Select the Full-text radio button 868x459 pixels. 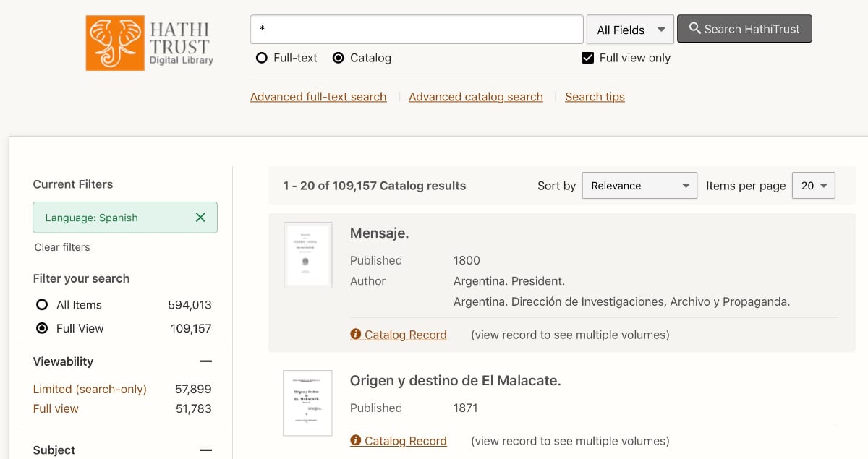pos(262,58)
